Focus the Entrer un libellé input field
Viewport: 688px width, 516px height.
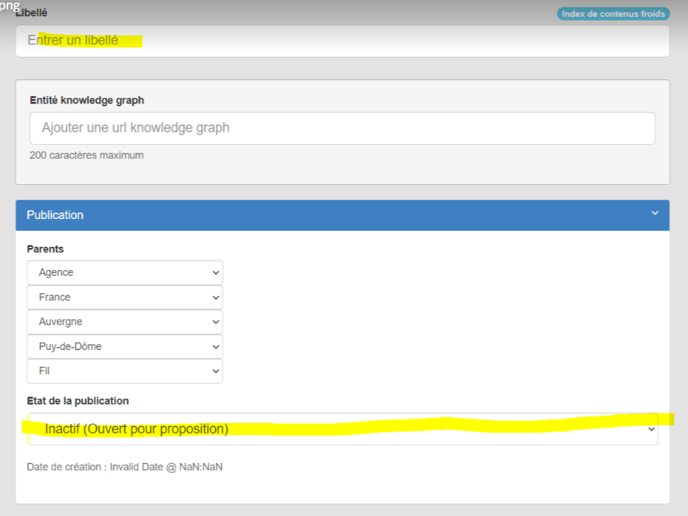click(x=342, y=41)
